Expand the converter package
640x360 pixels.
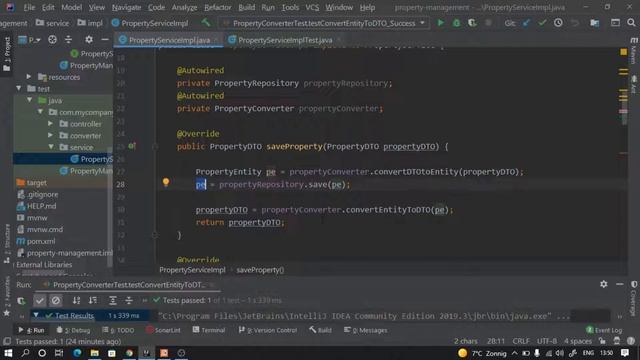tap(50, 135)
